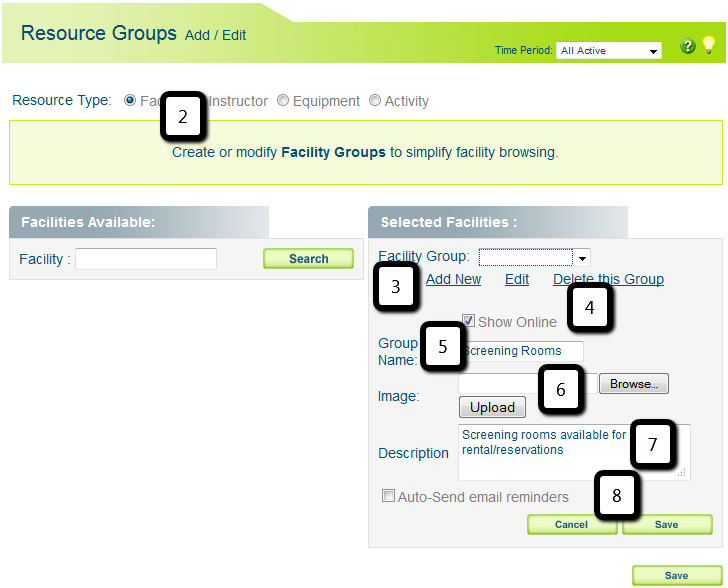Toggle the Show Online checkbox

pos(468,321)
